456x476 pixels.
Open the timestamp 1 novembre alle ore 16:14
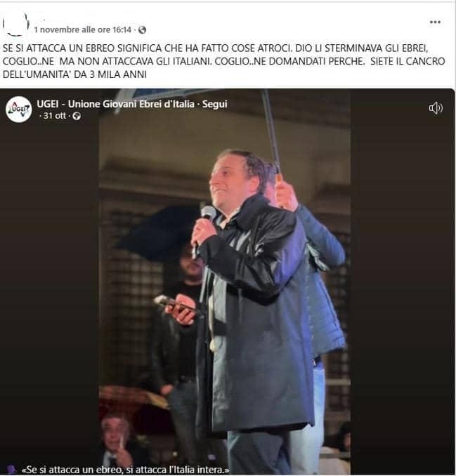pyautogui.click(x=83, y=29)
